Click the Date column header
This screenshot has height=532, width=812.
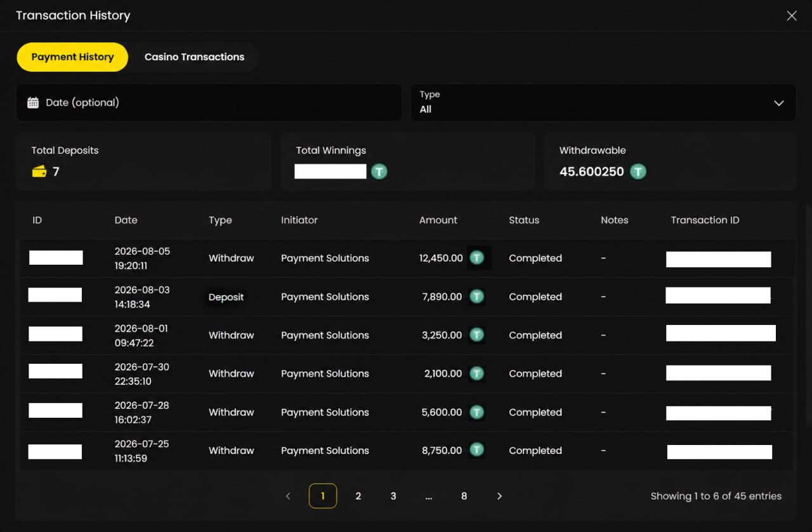coord(126,220)
